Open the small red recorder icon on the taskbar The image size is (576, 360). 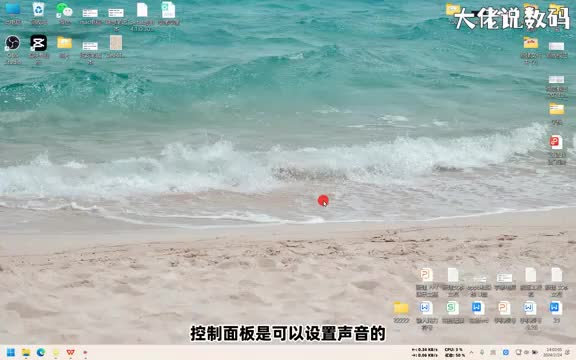85,353
